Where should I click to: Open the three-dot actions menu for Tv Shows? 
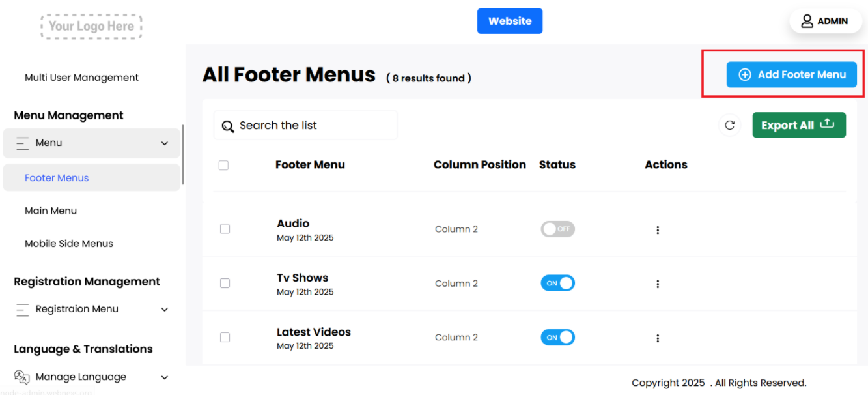pos(658,284)
